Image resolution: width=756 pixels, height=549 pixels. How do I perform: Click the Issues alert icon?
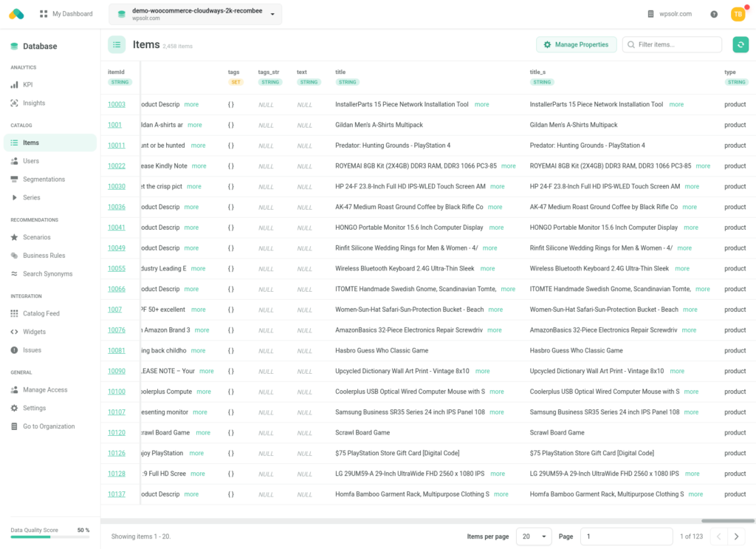click(x=15, y=350)
